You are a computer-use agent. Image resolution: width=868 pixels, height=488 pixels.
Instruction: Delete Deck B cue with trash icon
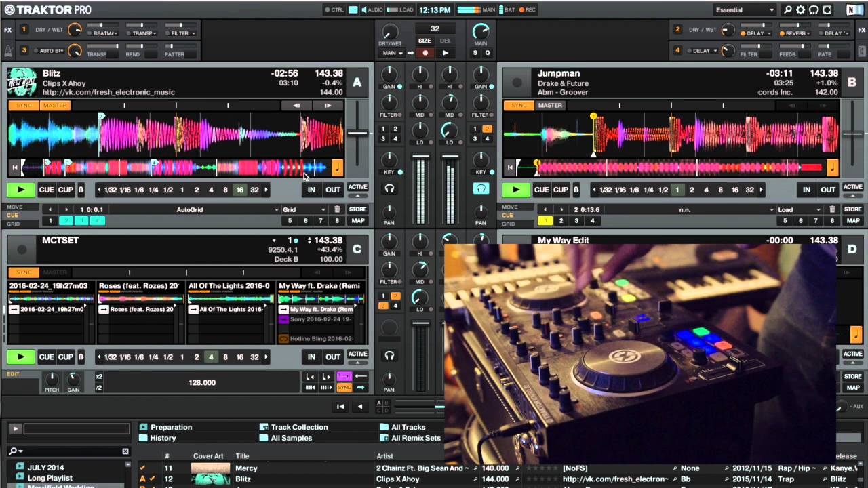tap(832, 210)
